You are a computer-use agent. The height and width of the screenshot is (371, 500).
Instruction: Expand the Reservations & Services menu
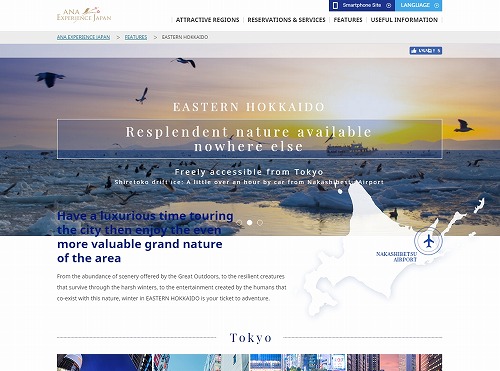tap(286, 20)
